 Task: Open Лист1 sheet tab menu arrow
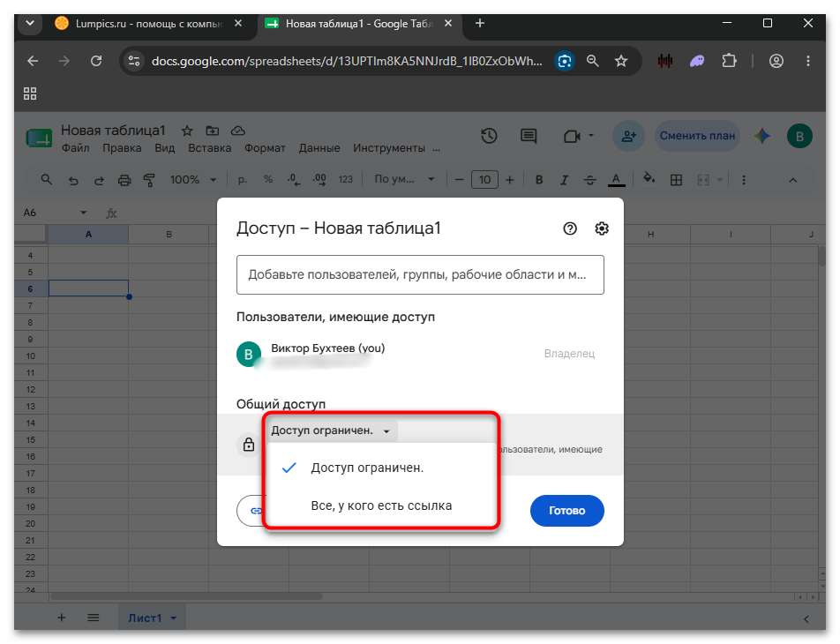[x=174, y=618]
